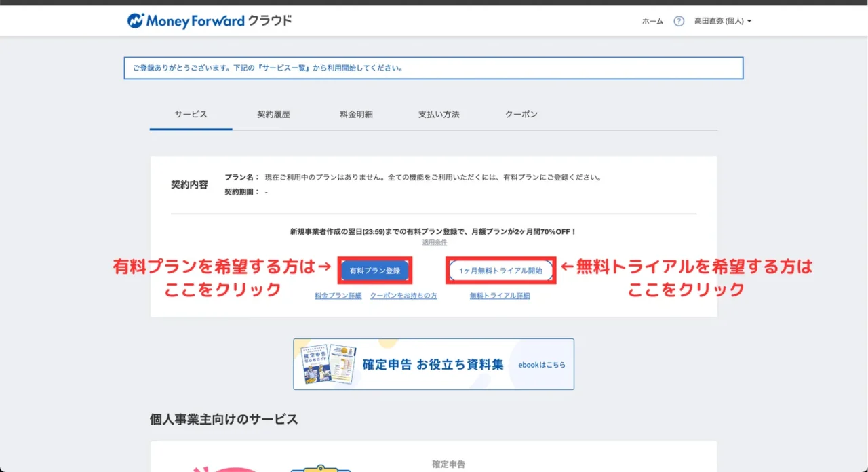Image resolution: width=868 pixels, height=472 pixels.
Task: View 料金プラン詳細 link
Action: [338, 296]
